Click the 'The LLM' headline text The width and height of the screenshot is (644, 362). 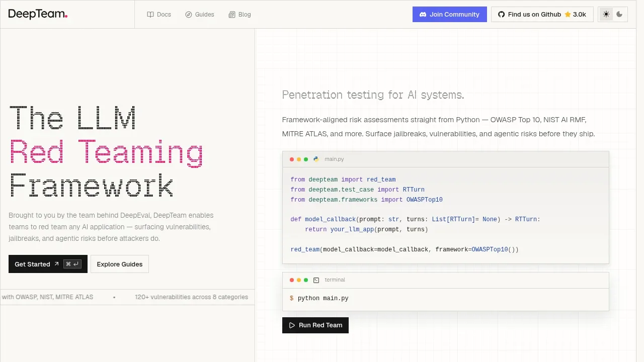pyautogui.click(x=72, y=118)
